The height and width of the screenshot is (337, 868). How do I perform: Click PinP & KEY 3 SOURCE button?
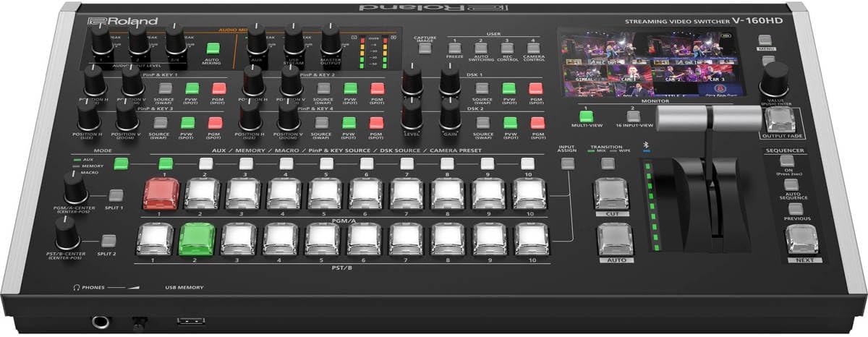click(159, 122)
